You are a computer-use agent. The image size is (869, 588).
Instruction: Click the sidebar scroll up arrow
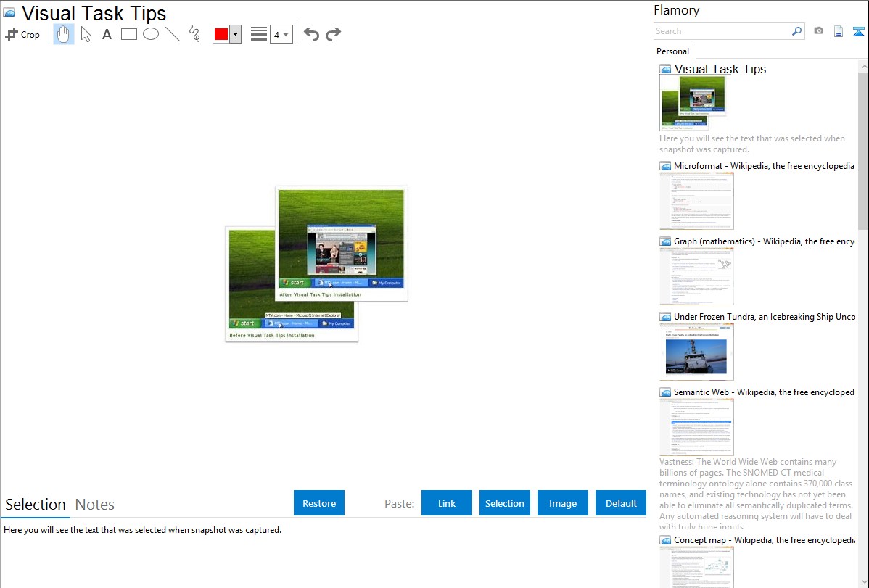pos(863,66)
